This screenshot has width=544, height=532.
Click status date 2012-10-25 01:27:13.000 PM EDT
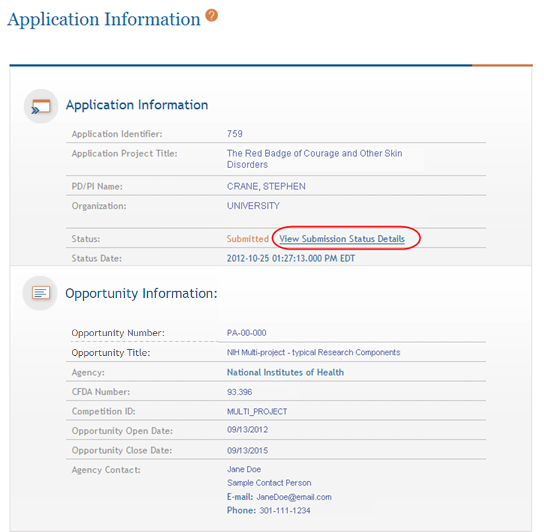(x=291, y=259)
